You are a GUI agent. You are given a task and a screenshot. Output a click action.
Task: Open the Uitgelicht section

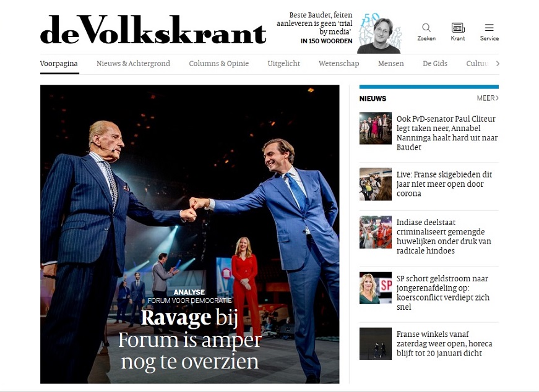284,64
